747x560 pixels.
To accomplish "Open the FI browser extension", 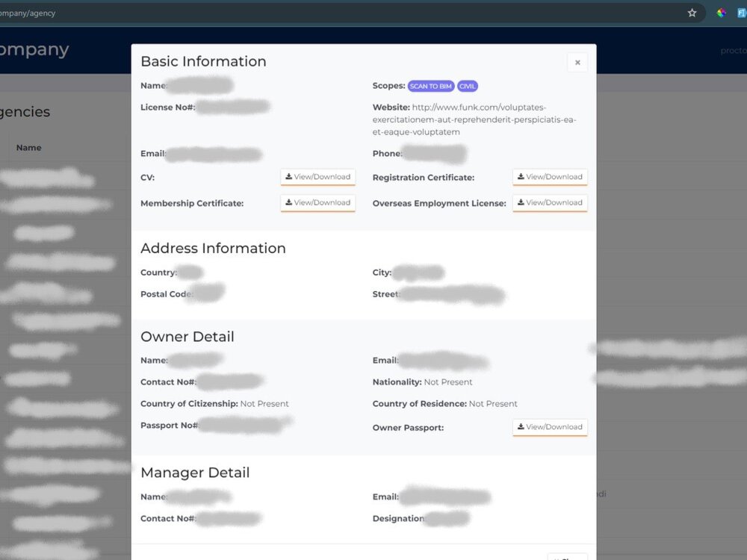I will [740, 13].
